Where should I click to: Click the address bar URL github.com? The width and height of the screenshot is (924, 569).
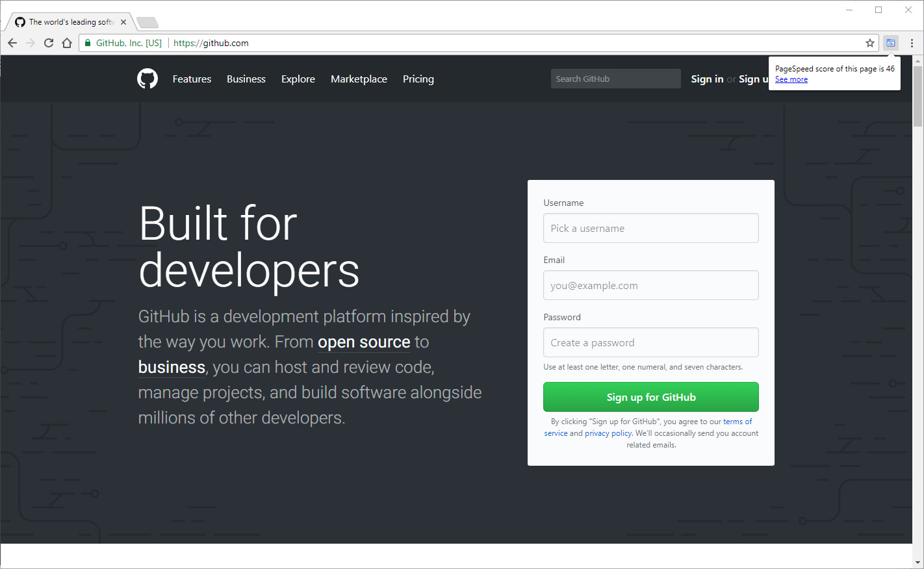click(211, 43)
